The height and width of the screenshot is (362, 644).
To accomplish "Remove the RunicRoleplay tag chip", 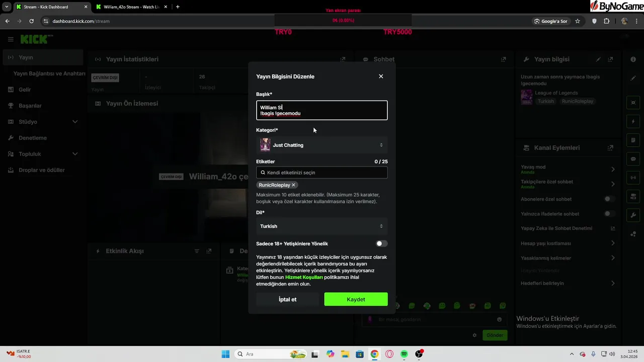I will point(293,185).
